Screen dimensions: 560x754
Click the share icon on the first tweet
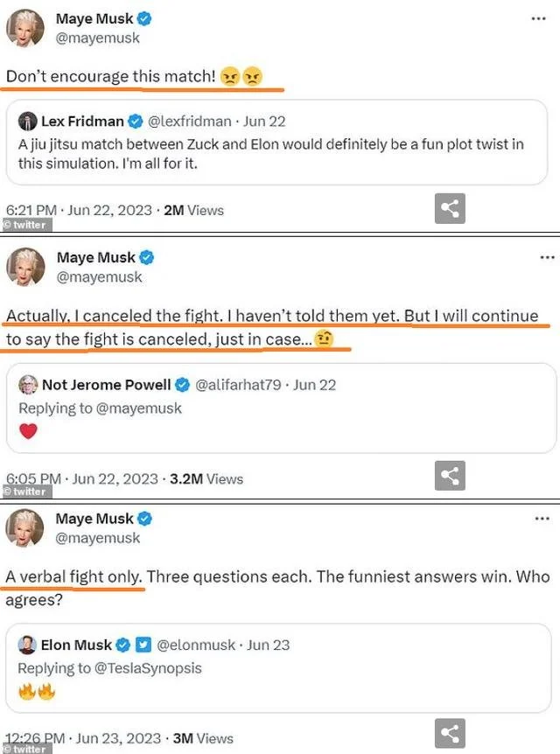(450, 208)
